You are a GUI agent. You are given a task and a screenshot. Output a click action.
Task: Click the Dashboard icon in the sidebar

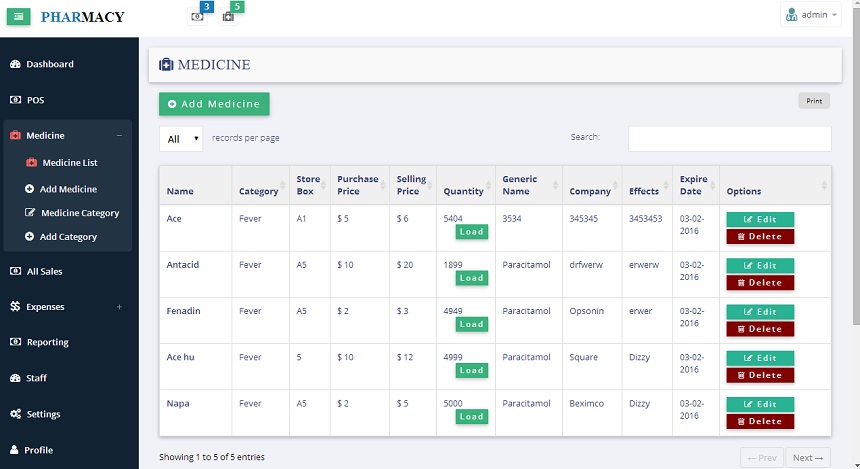[x=15, y=64]
